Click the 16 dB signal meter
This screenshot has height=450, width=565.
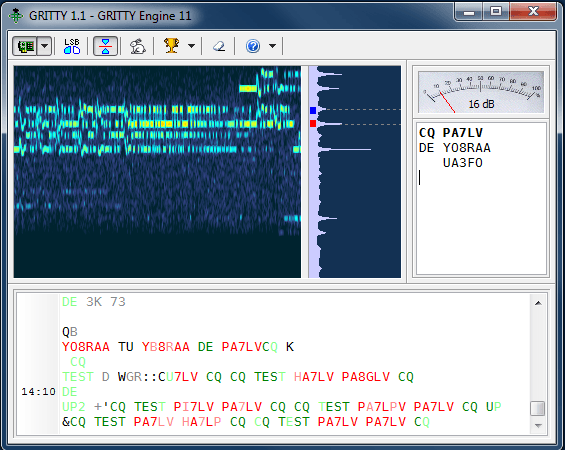[x=481, y=92]
